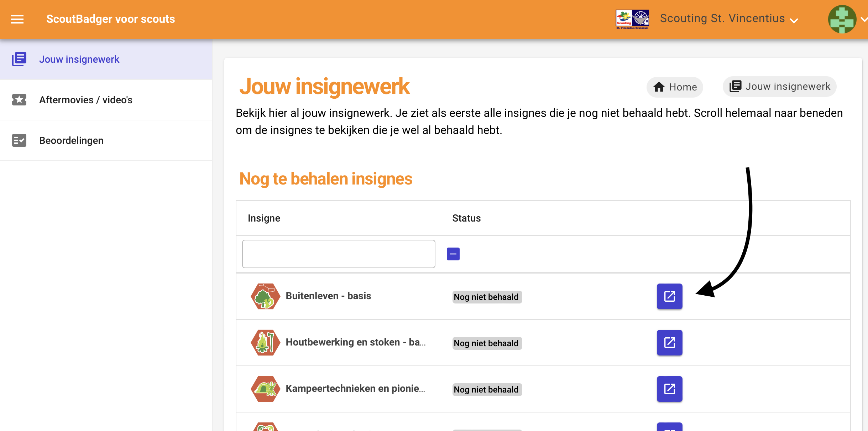Image resolution: width=868 pixels, height=431 pixels.
Task: Open the hamburger navigation menu
Action: [17, 19]
